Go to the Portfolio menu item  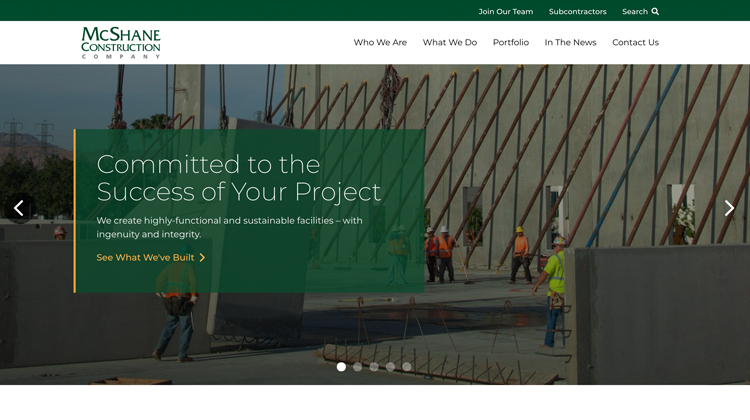(x=511, y=42)
